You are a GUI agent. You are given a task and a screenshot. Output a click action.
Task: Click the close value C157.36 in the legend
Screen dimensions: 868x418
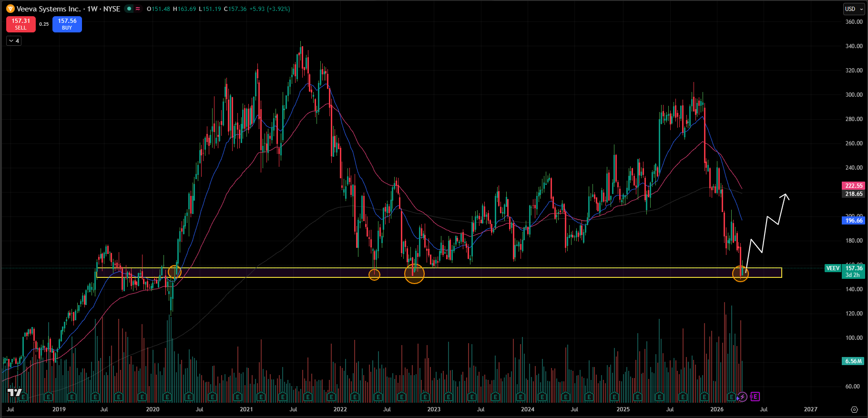coord(235,9)
